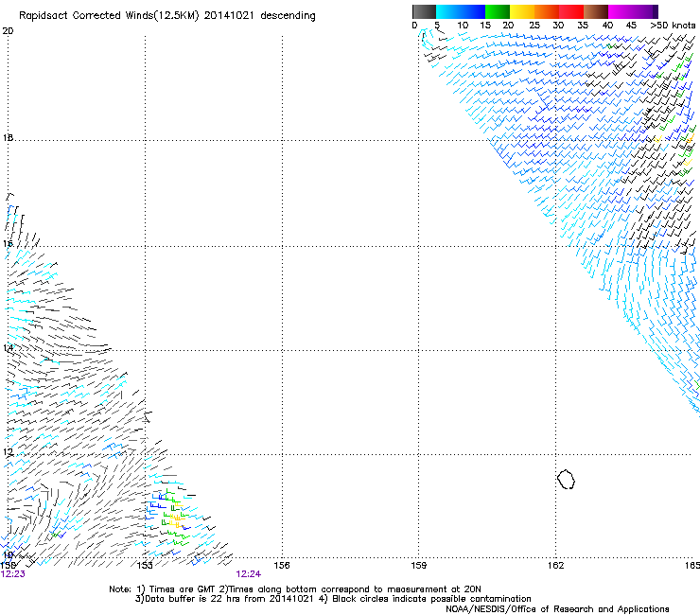The width and height of the screenshot is (700, 615).
Task: Click the >50 knots legend label
Action: pyautogui.click(x=673, y=25)
